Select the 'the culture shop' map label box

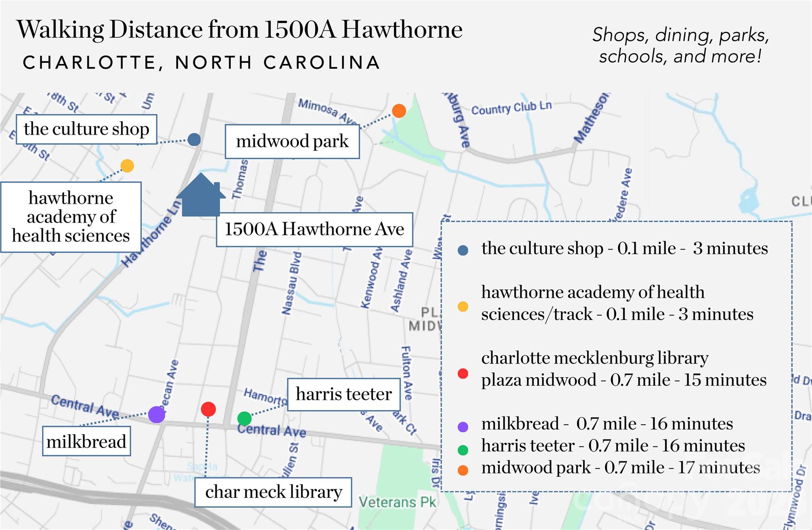click(86, 129)
